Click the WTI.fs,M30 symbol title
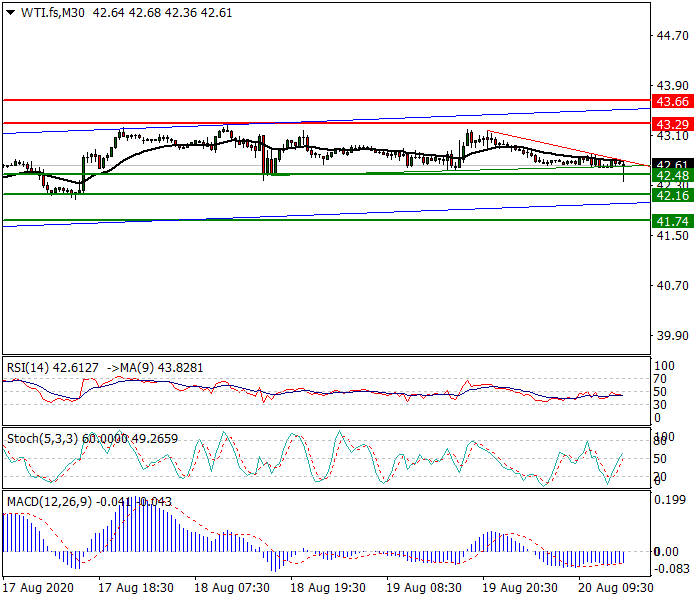Screen dimensions: 700x600 pyautogui.click(x=53, y=12)
